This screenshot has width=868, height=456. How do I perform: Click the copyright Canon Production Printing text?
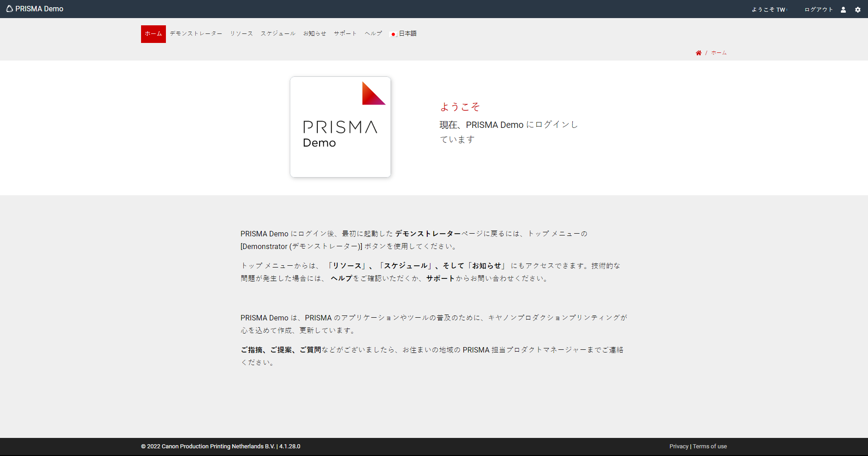pyautogui.click(x=221, y=447)
